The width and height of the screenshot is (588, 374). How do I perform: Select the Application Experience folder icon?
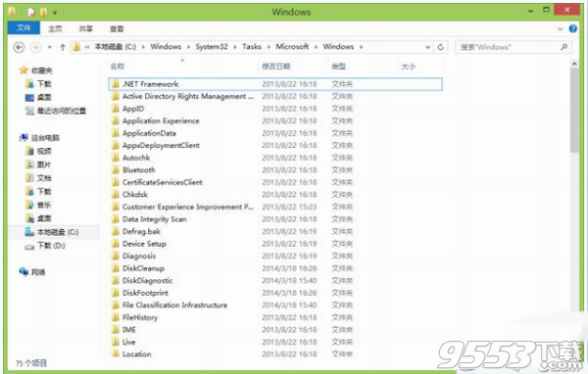click(x=116, y=121)
